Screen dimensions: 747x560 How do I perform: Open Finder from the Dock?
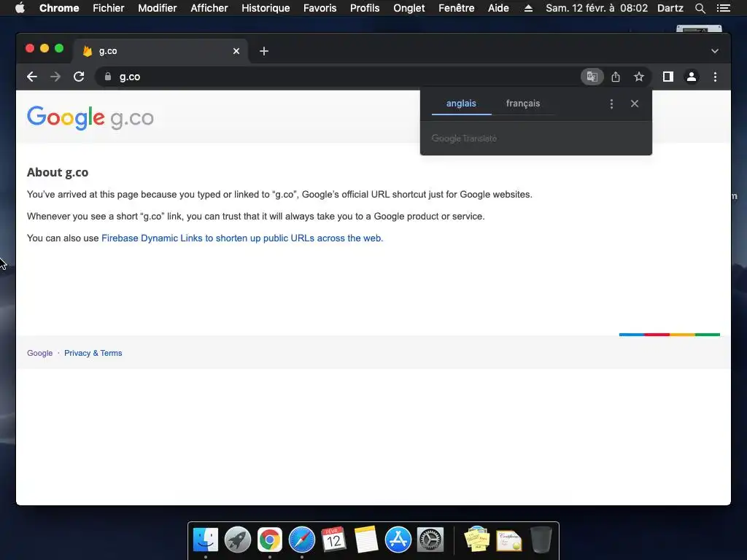[205, 540]
